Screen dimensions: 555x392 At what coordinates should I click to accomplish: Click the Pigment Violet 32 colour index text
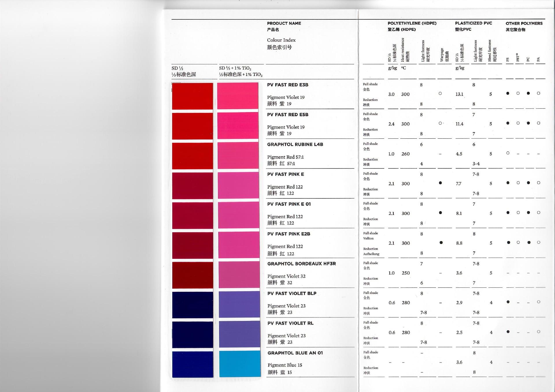[x=286, y=276]
